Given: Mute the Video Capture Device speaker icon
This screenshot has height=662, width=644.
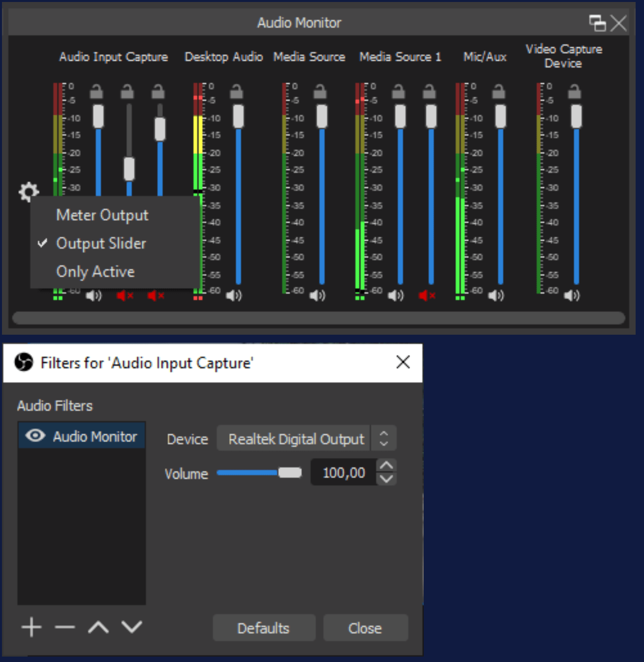Looking at the screenshot, I should click(x=572, y=295).
